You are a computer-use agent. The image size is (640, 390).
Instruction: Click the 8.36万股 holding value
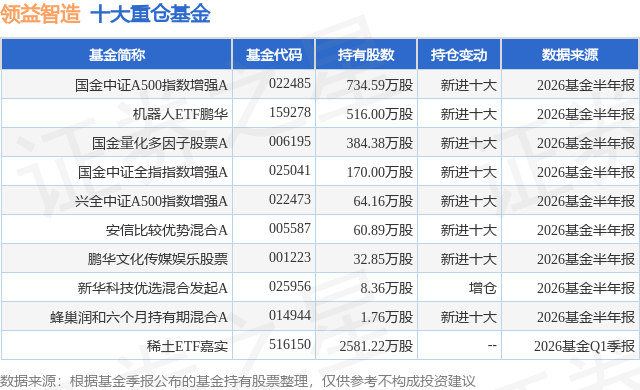pyautogui.click(x=387, y=288)
